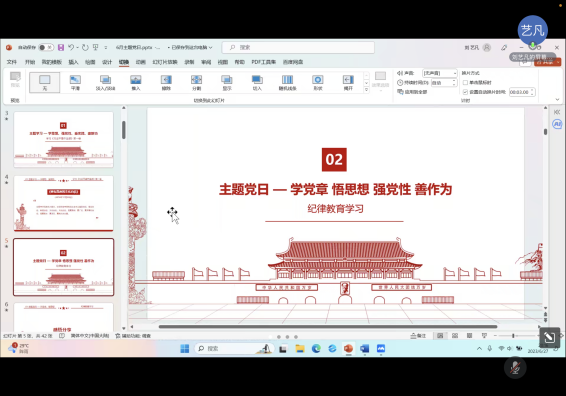566x396 pixels.
Task: Open the 备注 notes button in status bar
Action: [x=418, y=336]
